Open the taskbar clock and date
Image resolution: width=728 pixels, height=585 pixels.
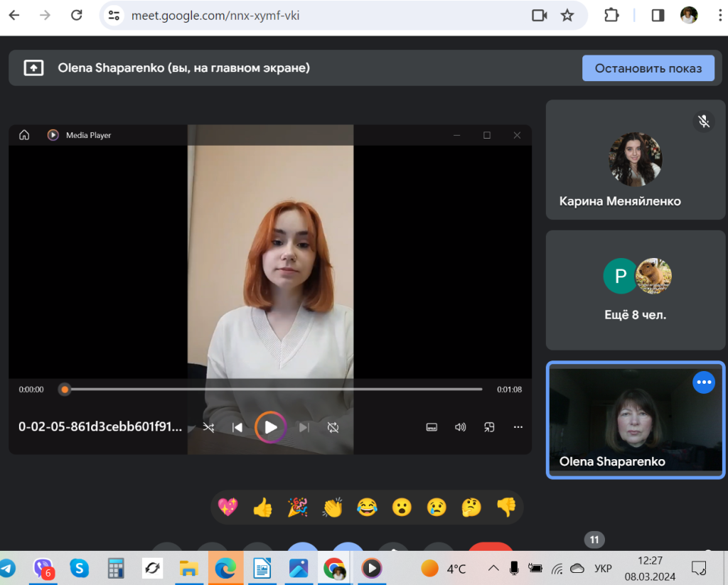(650, 568)
